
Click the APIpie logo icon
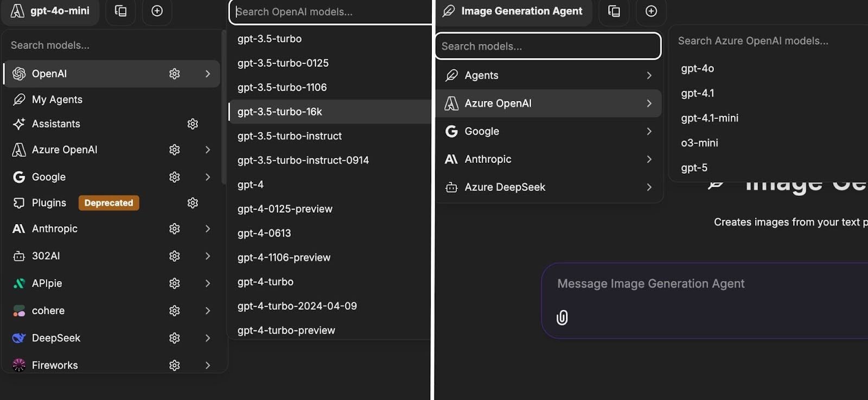[x=19, y=283]
